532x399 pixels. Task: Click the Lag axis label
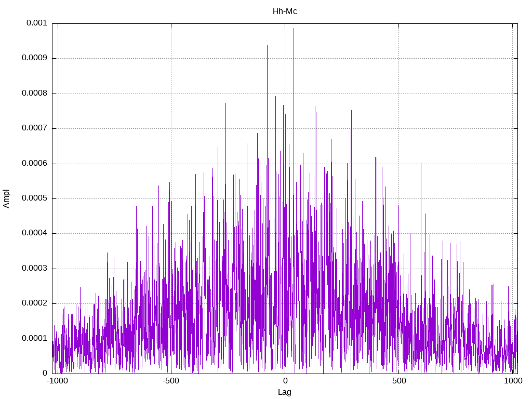click(285, 392)
